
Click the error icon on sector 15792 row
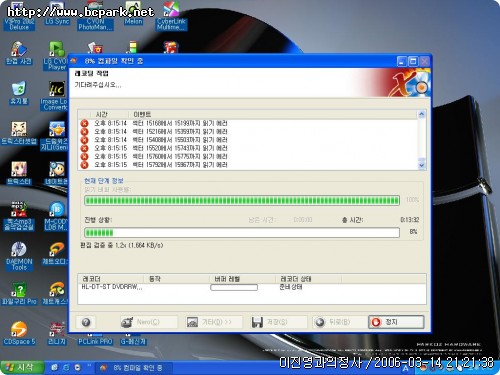click(85, 165)
